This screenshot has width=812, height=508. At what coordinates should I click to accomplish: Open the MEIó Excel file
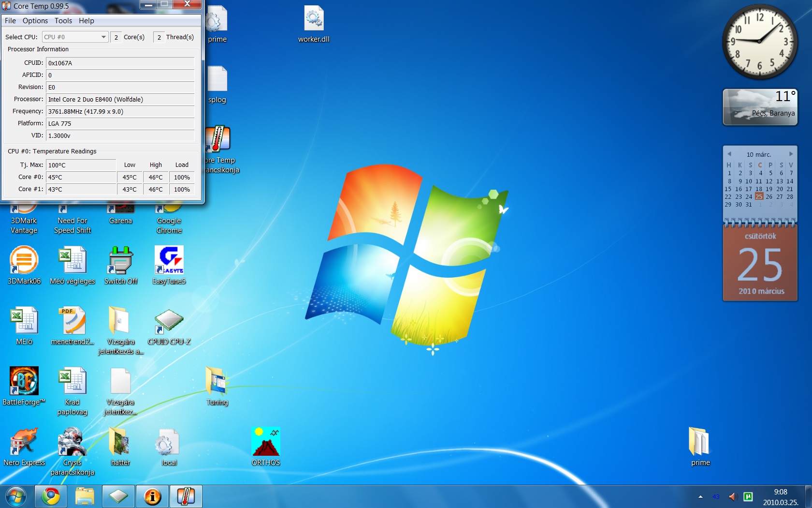tap(24, 326)
